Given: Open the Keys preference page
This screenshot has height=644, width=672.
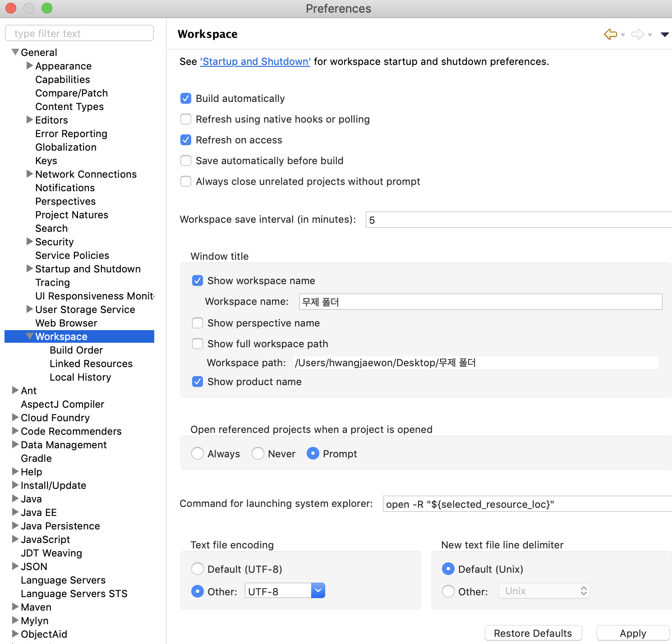Looking at the screenshot, I should pyautogui.click(x=46, y=161).
